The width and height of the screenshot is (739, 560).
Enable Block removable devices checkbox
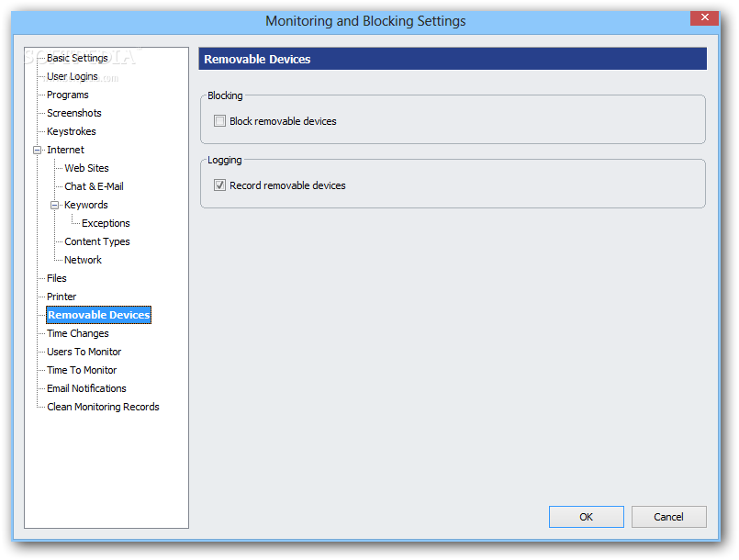pos(219,121)
